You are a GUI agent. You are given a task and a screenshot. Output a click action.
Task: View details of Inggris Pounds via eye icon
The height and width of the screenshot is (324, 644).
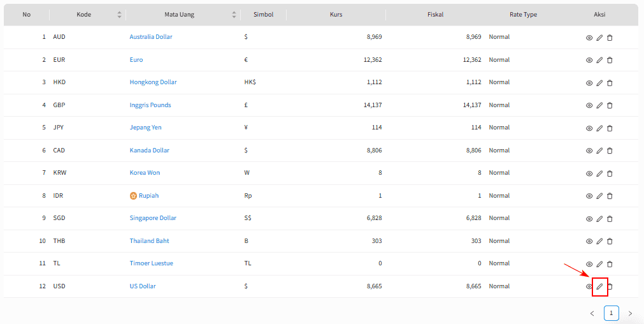(589, 105)
